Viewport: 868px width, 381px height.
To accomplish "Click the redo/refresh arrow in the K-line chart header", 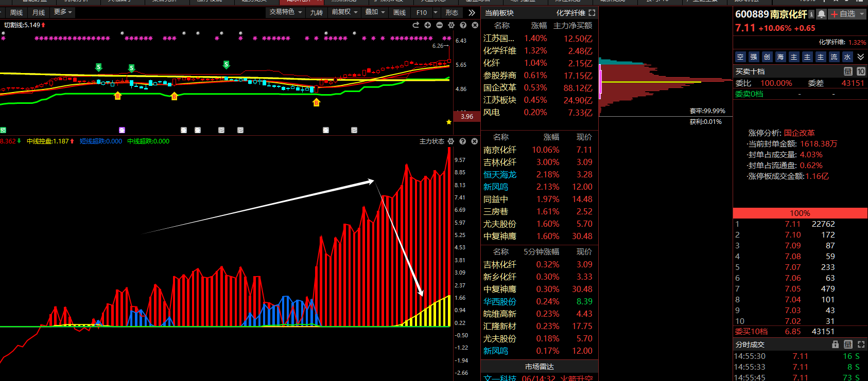I will [x=415, y=25].
